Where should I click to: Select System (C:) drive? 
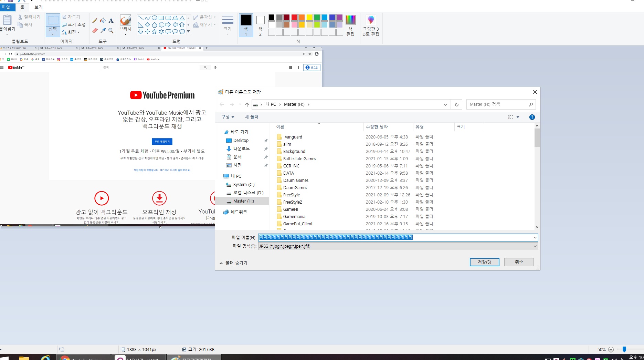click(244, 185)
